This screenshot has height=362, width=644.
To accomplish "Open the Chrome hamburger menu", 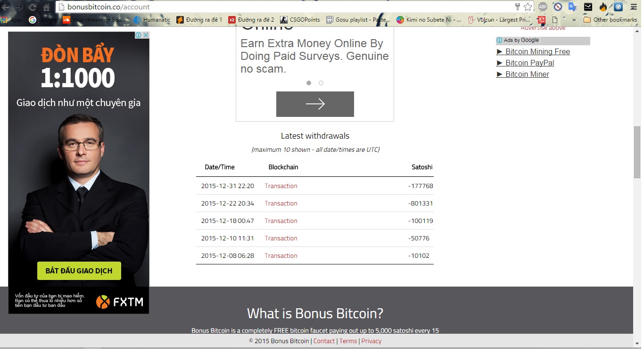I will [634, 7].
